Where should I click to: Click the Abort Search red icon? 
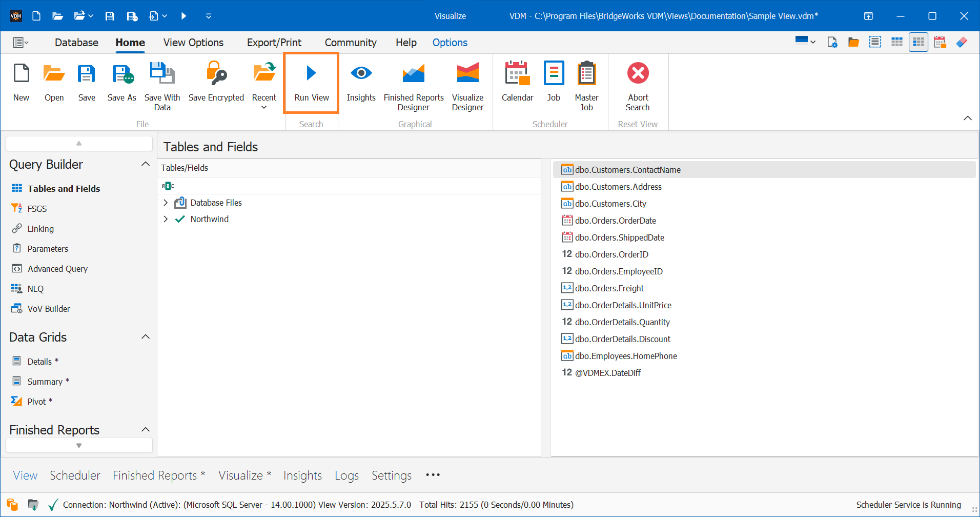(638, 74)
